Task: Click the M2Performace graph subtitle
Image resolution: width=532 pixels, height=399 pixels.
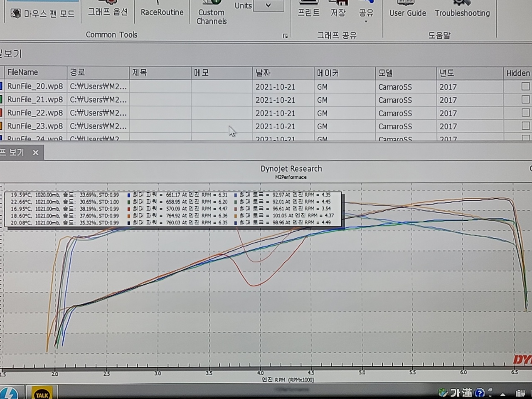Action: pyautogui.click(x=291, y=177)
